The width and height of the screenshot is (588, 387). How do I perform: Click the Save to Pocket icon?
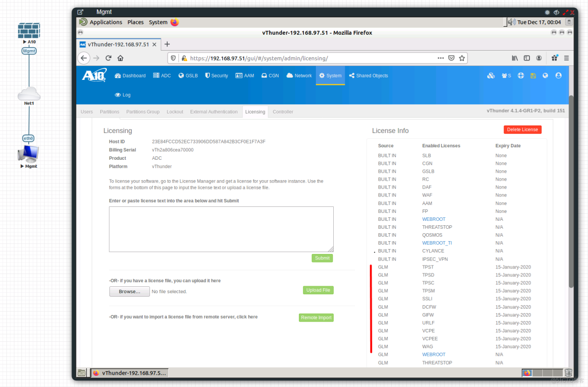tap(451, 58)
